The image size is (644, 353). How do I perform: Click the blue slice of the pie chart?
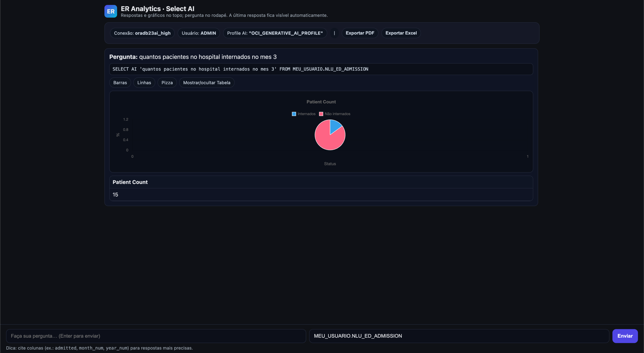tap(335, 126)
